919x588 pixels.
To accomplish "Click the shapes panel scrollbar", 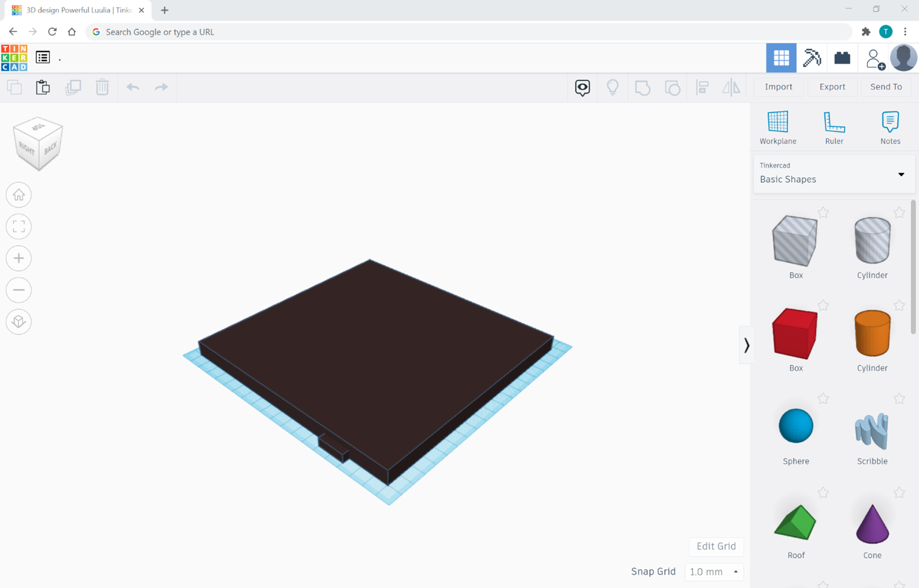I will [913, 267].
